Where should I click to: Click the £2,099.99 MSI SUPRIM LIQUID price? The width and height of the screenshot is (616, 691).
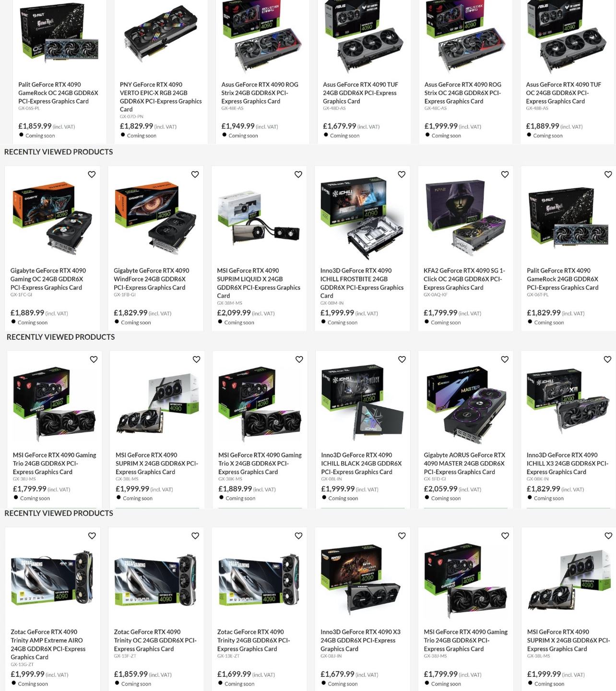point(234,313)
